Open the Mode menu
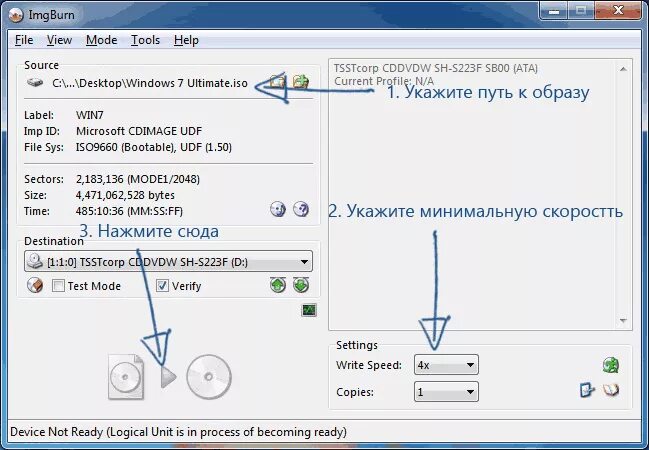 pyautogui.click(x=101, y=40)
